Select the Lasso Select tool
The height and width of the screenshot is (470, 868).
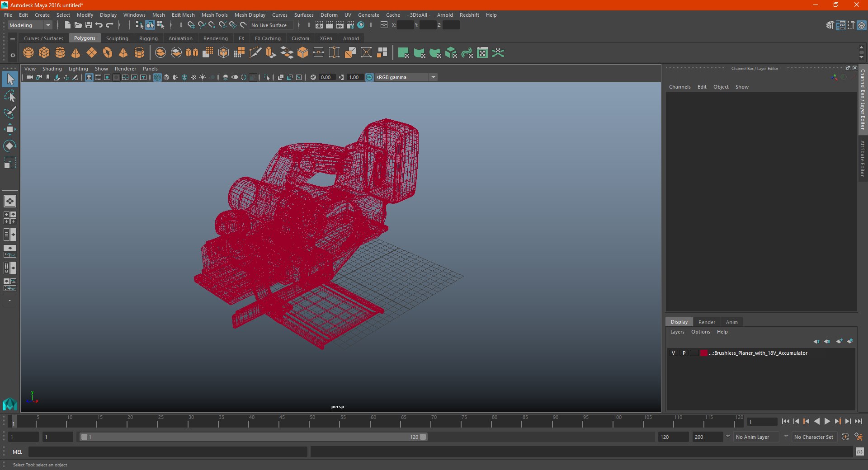pyautogui.click(x=10, y=96)
